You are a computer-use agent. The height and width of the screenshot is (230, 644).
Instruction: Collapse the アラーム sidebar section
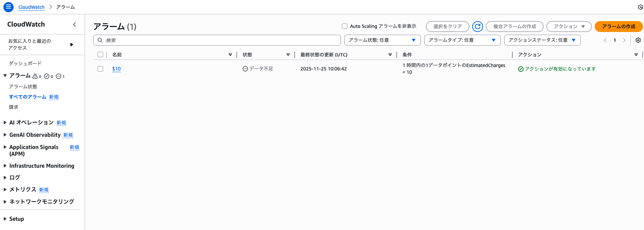click(5, 76)
